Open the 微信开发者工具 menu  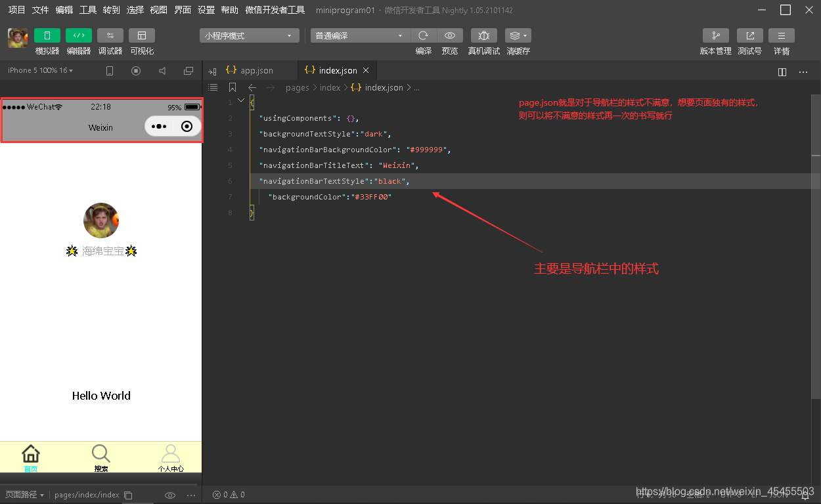pyautogui.click(x=275, y=10)
